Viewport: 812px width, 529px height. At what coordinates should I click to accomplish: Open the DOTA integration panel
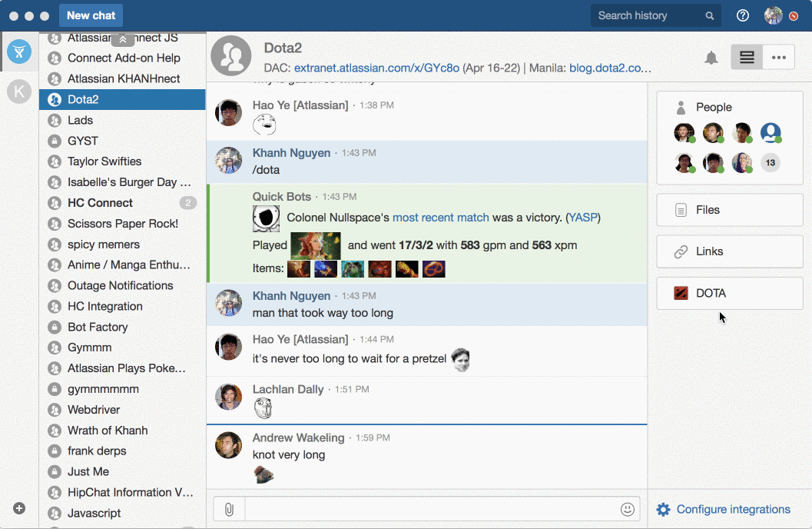[730, 293]
